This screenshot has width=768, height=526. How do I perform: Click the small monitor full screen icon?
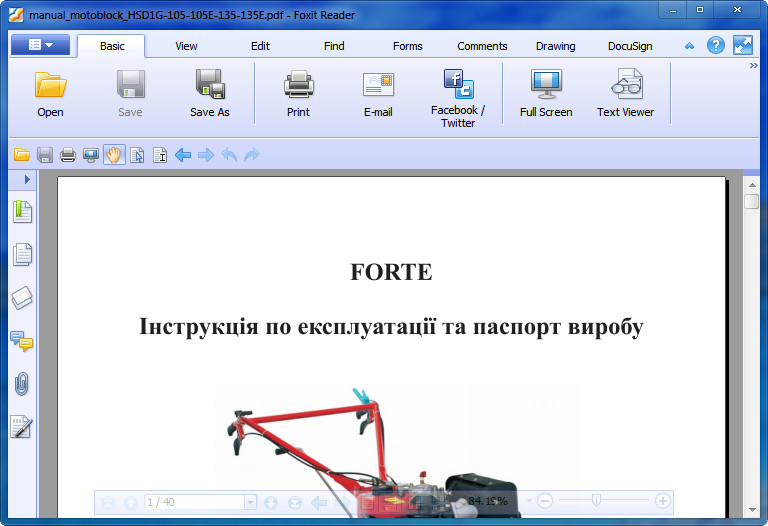click(91, 155)
